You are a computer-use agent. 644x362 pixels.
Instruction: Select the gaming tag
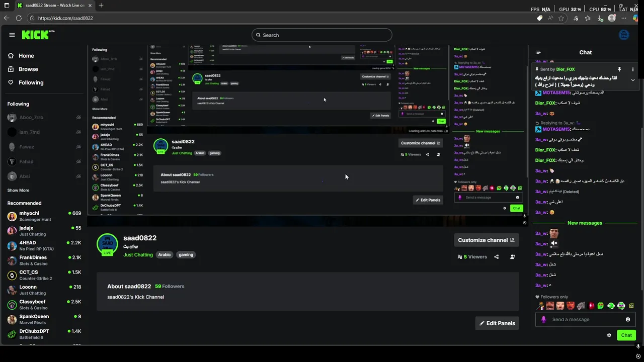click(x=186, y=255)
